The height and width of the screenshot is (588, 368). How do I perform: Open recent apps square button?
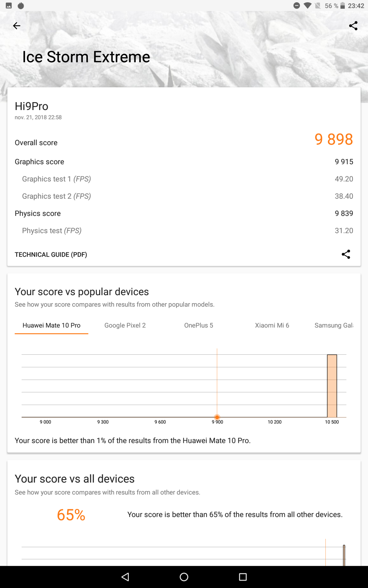tap(243, 577)
